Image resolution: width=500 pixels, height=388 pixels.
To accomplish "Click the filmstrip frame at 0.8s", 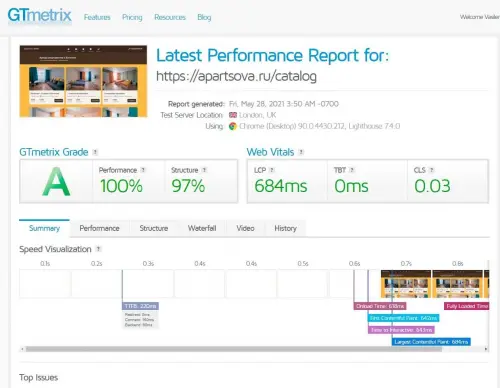I will click(x=457, y=284).
